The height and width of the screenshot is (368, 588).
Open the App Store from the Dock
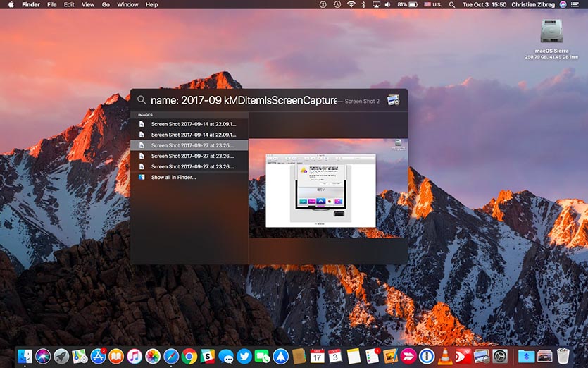click(98, 356)
